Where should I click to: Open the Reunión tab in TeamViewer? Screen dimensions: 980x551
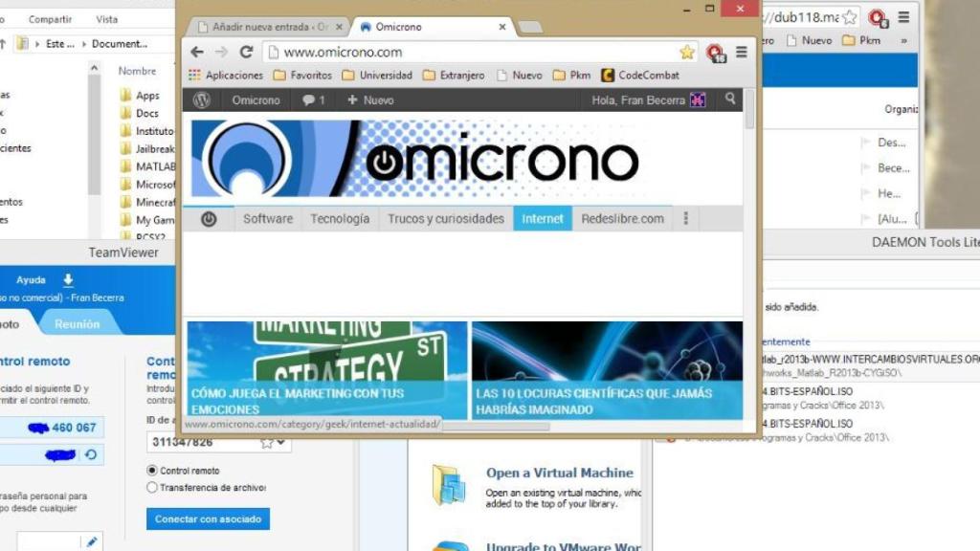[x=77, y=324]
